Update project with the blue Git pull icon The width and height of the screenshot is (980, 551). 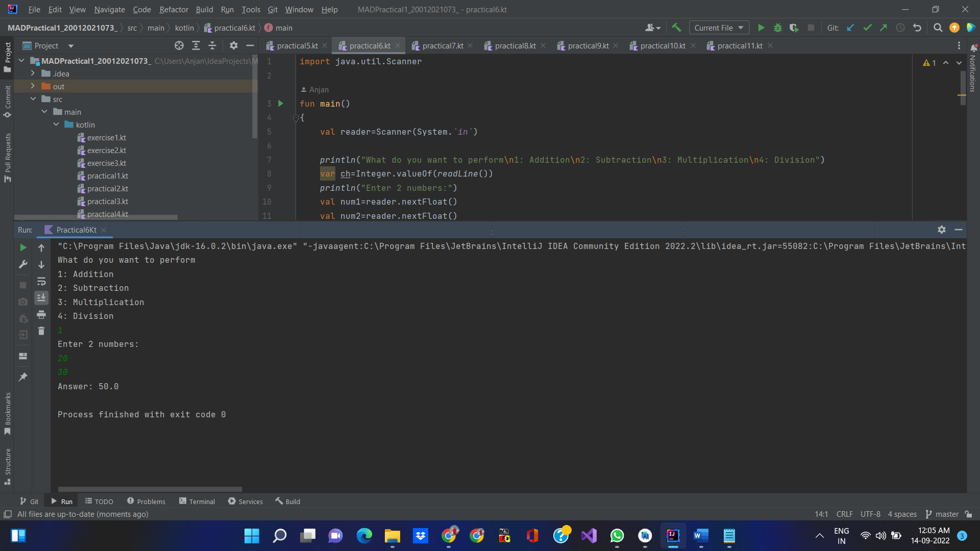(x=850, y=28)
